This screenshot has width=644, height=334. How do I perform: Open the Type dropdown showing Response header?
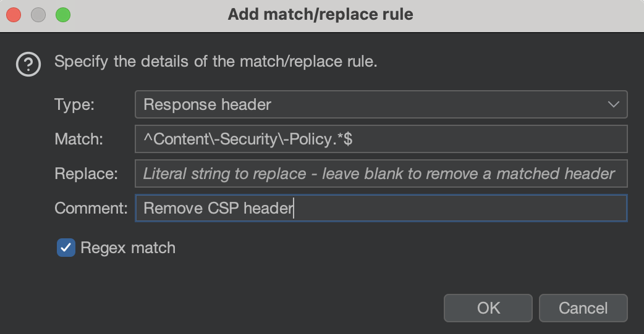(371, 104)
